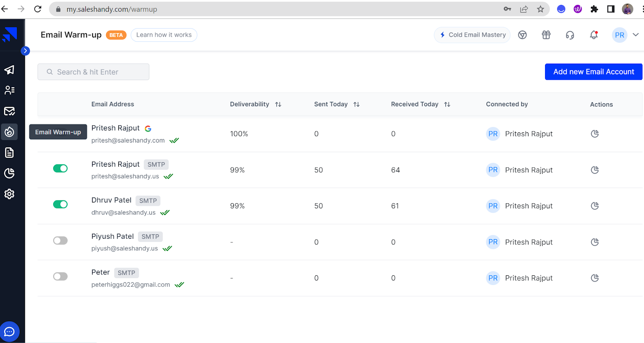The width and height of the screenshot is (644, 343).
Task: Click the verified checkmark for piyush@saleshandy.us
Action: point(167,248)
